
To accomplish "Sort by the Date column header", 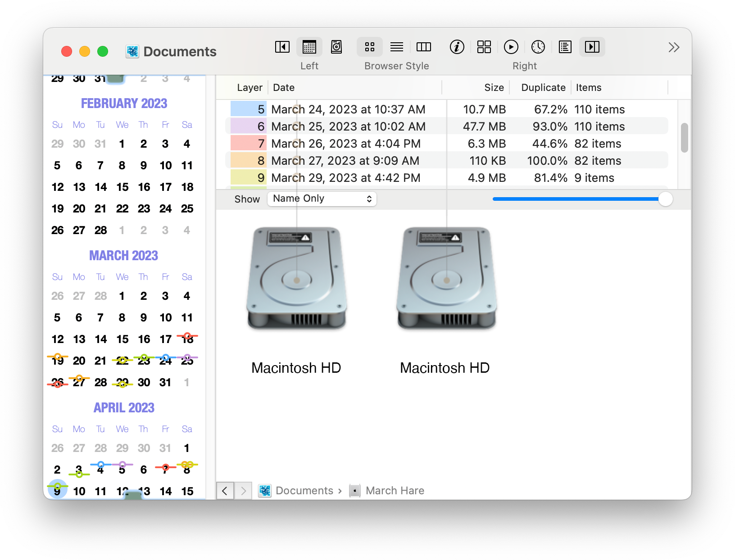I will (x=284, y=88).
